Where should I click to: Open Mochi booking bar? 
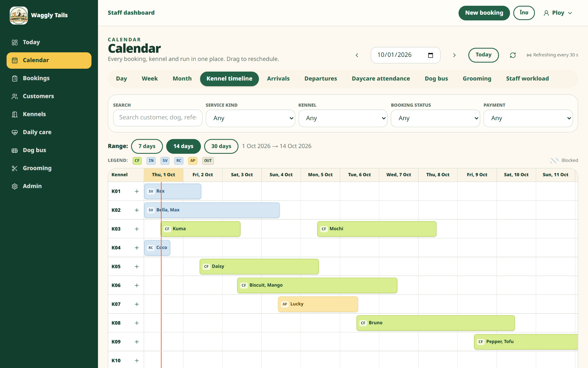click(x=377, y=229)
